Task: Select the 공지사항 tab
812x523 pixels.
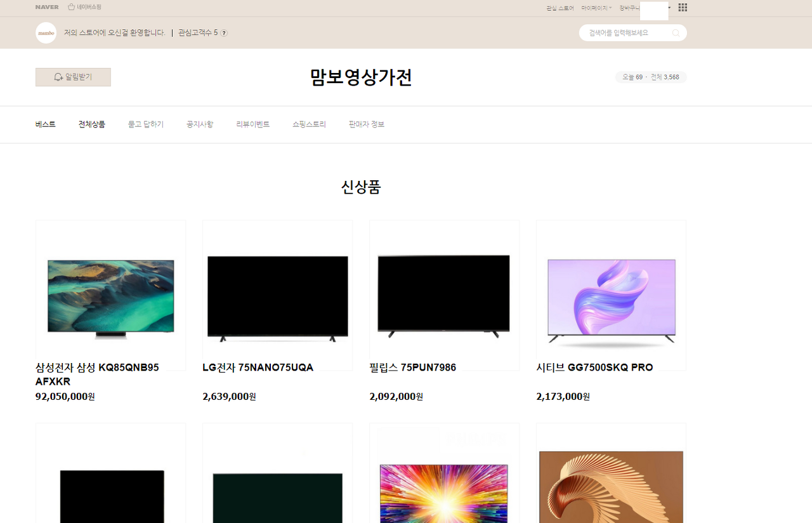Action: [x=200, y=124]
